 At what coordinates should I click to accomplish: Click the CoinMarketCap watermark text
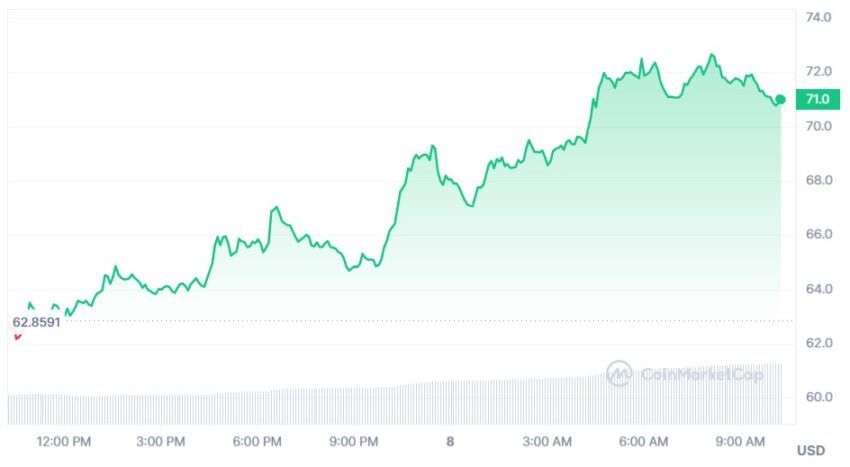pos(702,374)
